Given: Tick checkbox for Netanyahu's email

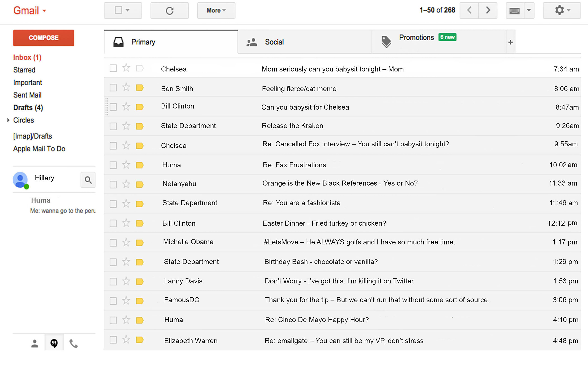Looking at the screenshot, I should pos(113,184).
